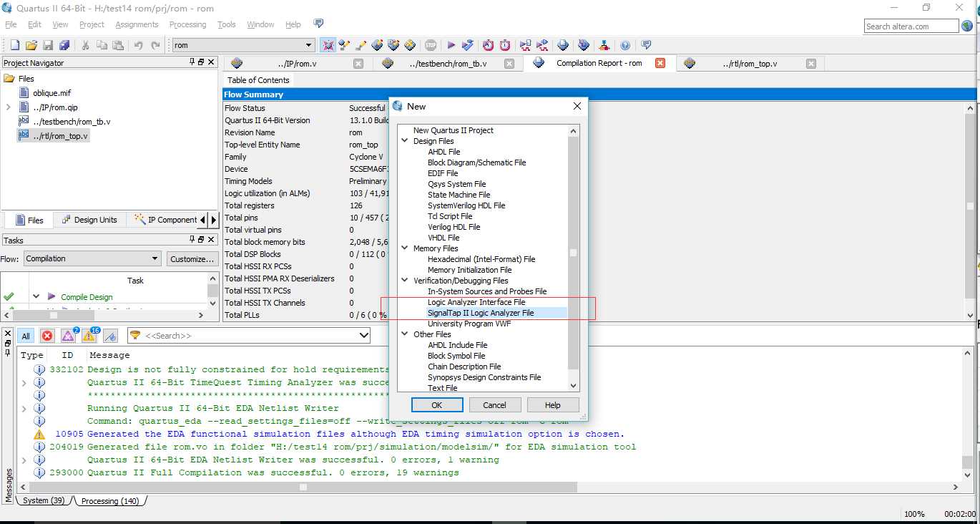
Task: Expand the ../IP/rom.qip tree node
Action: click(x=8, y=107)
